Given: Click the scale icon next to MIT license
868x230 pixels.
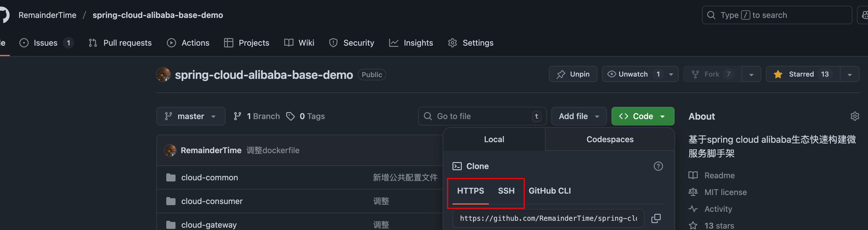Looking at the screenshot, I should pos(693,192).
